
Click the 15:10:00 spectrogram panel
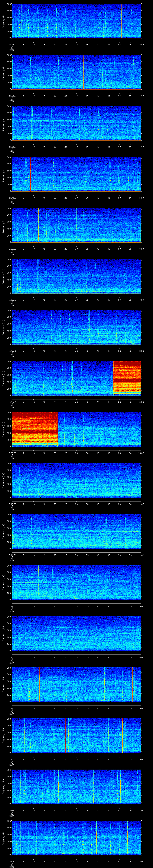click(77, 481)
